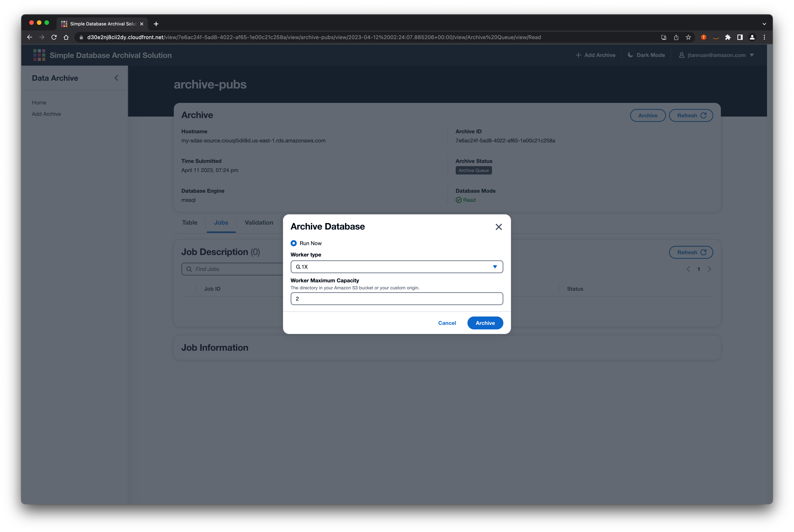Click Cancel in the Archive Database dialog

click(447, 323)
